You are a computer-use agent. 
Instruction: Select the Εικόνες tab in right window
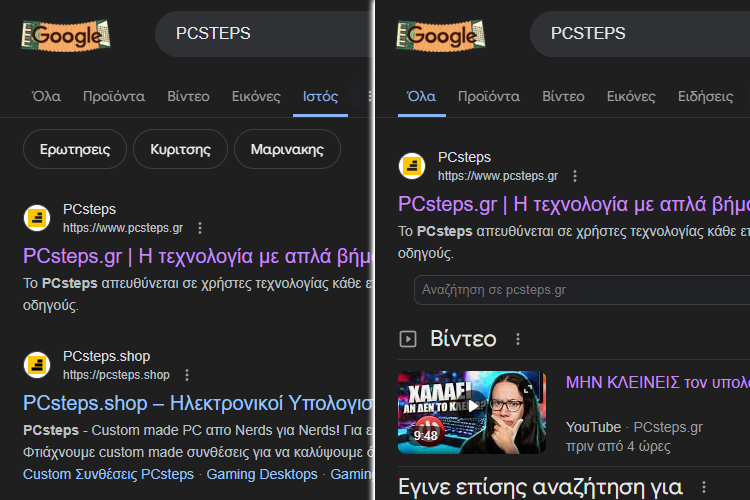click(631, 97)
